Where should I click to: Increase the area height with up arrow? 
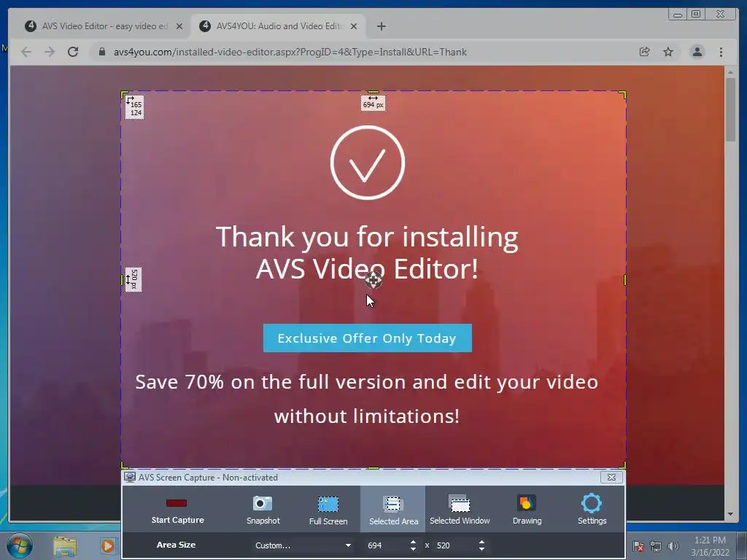point(481,542)
